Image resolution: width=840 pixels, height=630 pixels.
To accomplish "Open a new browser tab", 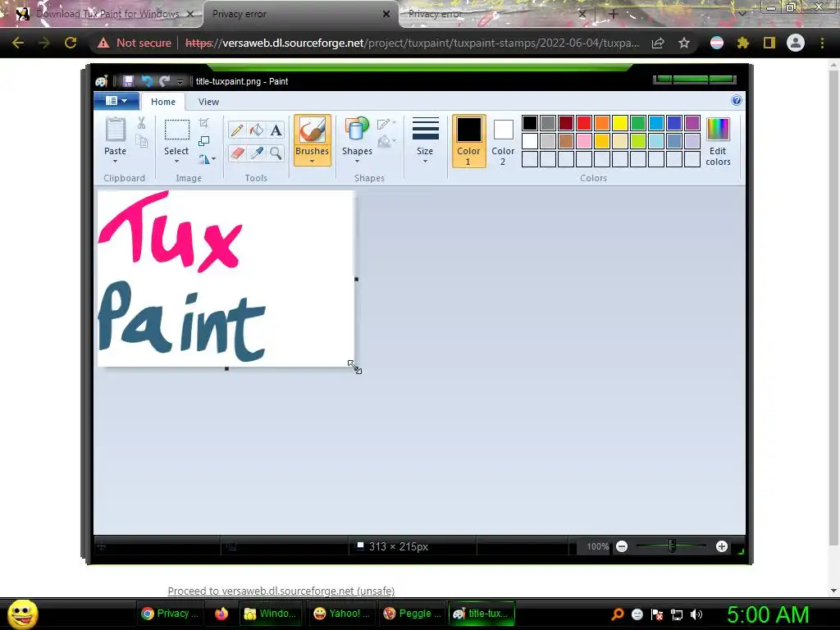I will pyautogui.click(x=614, y=14).
